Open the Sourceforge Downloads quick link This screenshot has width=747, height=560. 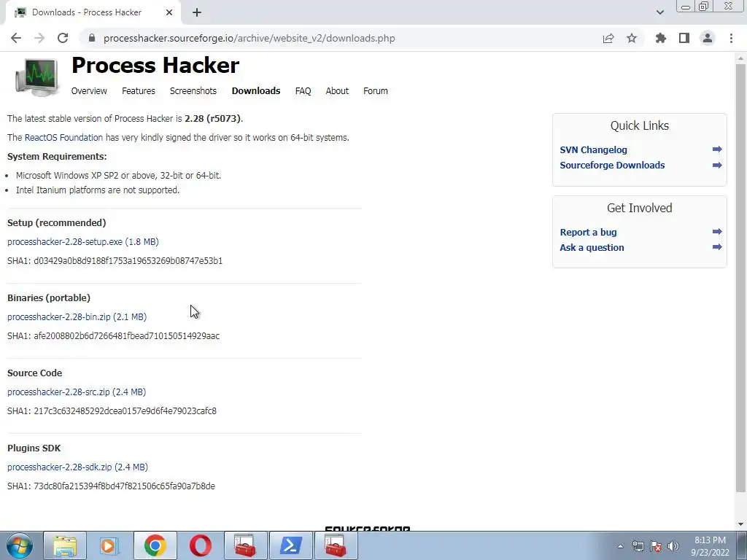[612, 166]
